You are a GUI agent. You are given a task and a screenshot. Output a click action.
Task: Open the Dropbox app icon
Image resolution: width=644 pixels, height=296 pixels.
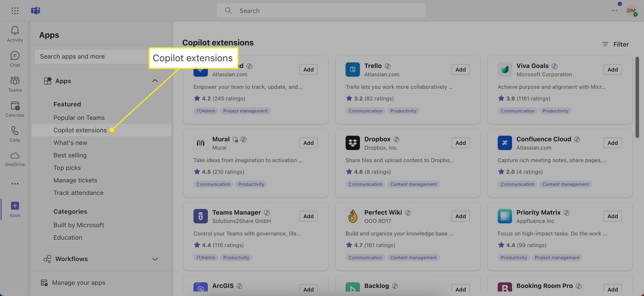point(352,143)
